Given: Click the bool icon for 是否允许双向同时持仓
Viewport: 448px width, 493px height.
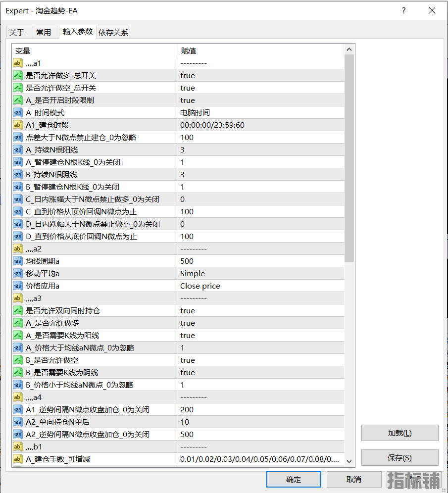Looking at the screenshot, I should click(x=18, y=311).
